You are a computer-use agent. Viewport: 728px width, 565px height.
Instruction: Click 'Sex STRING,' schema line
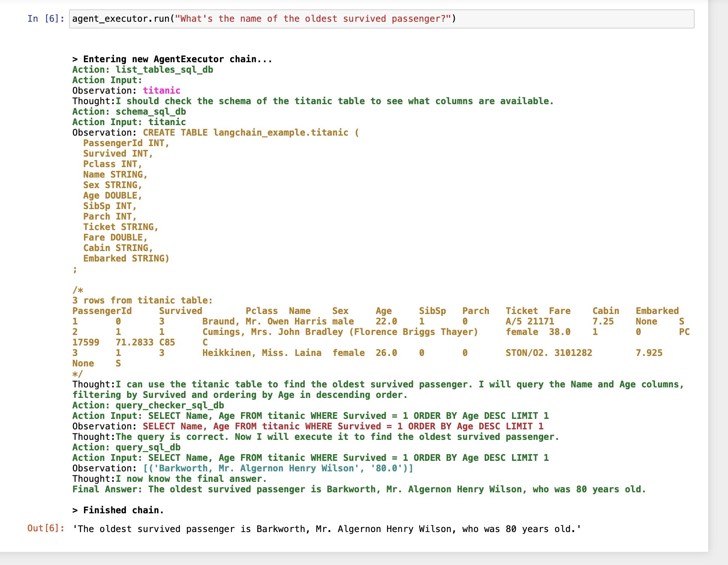[113, 185]
